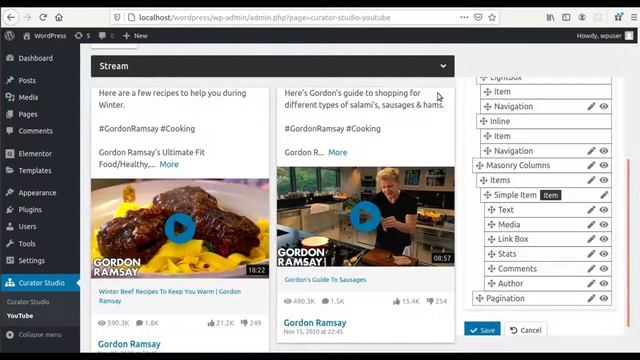The image size is (640, 360).
Task: Click pencil icon on Simple Item row
Action: 604,195
